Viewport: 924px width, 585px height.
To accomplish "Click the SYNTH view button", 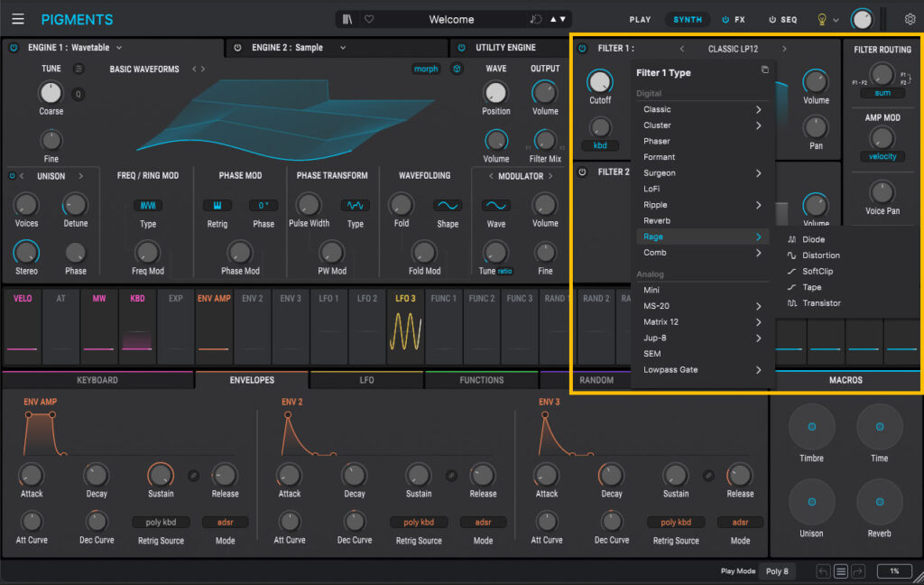I will click(688, 20).
